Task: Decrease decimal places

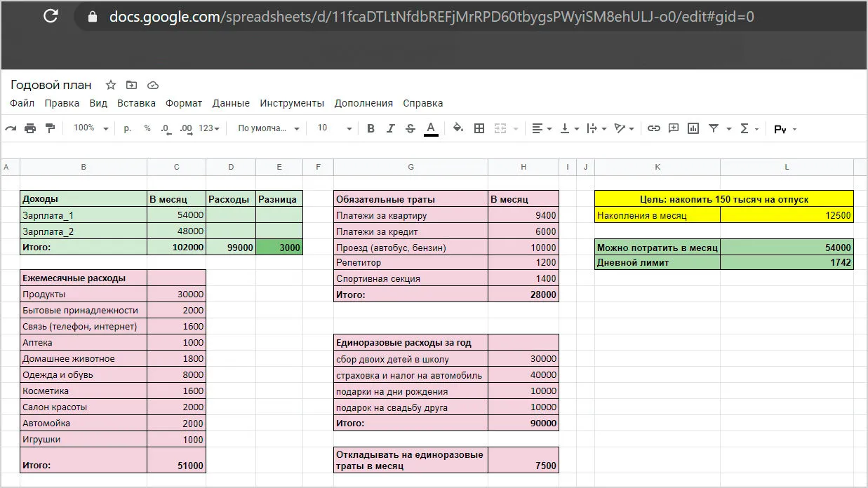Action: [x=166, y=128]
